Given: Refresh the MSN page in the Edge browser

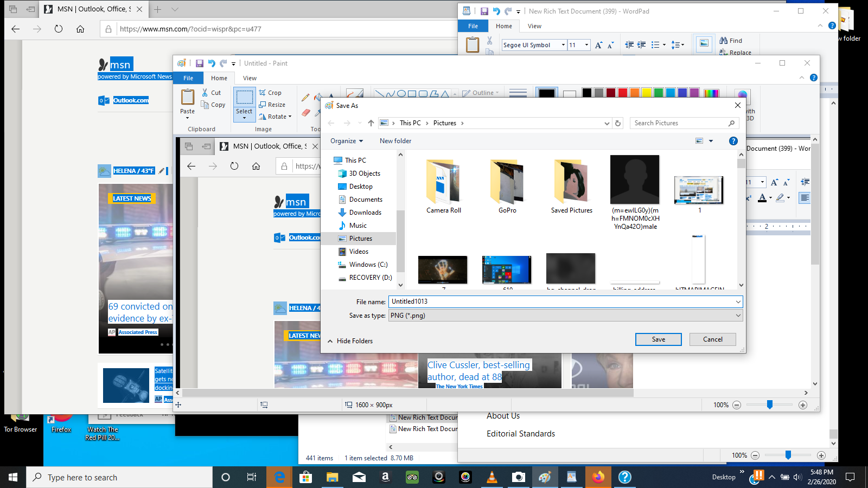Looking at the screenshot, I should 59,29.
